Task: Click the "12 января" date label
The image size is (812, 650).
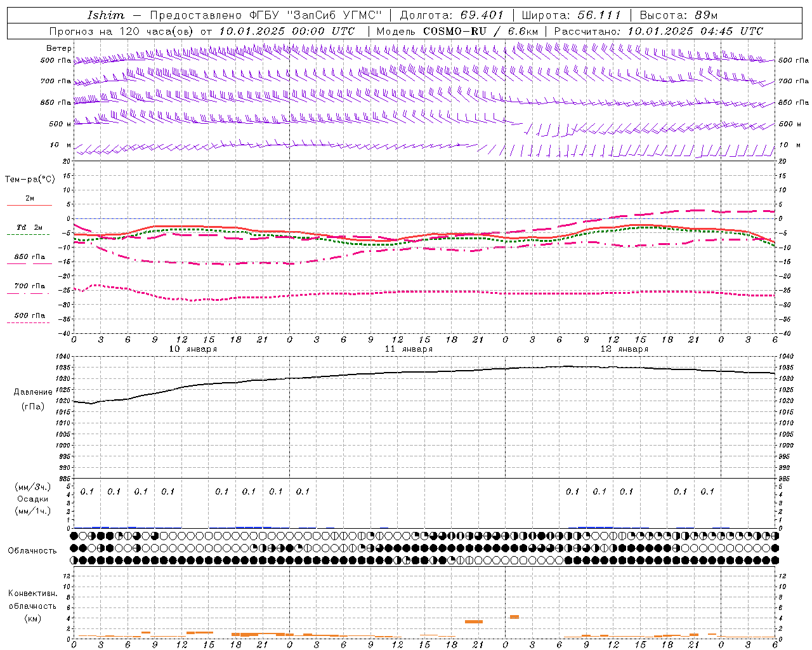Action: pyautogui.click(x=624, y=349)
